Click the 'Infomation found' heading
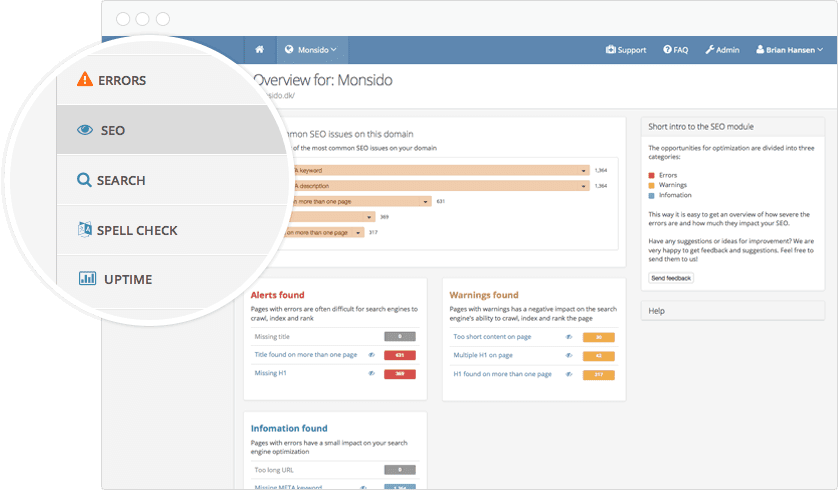Image resolution: width=838 pixels, height=490 pixels. tap(289, 429)
